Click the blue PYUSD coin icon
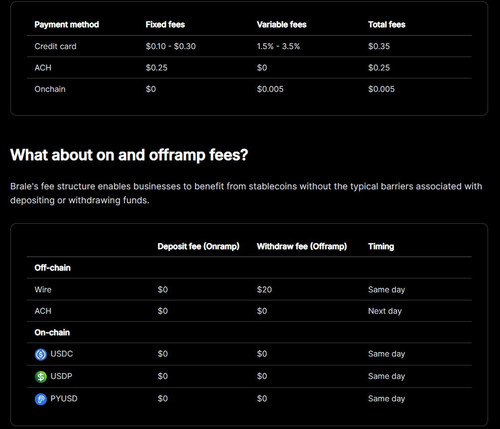 [x=41, y=399]
